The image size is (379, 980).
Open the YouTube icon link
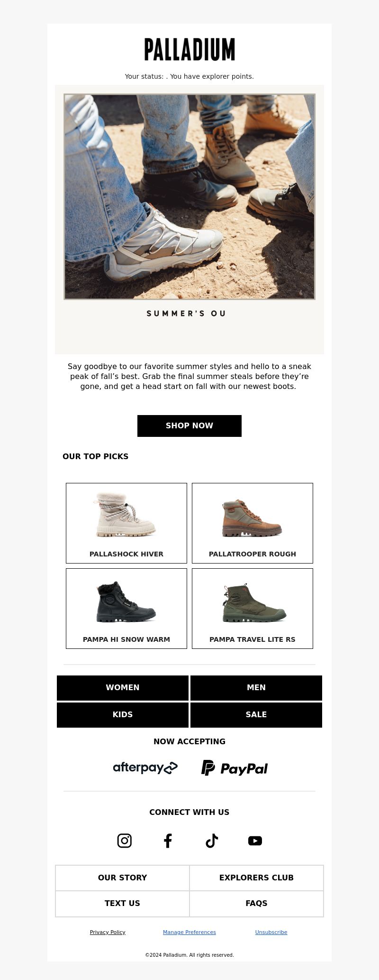255,841
